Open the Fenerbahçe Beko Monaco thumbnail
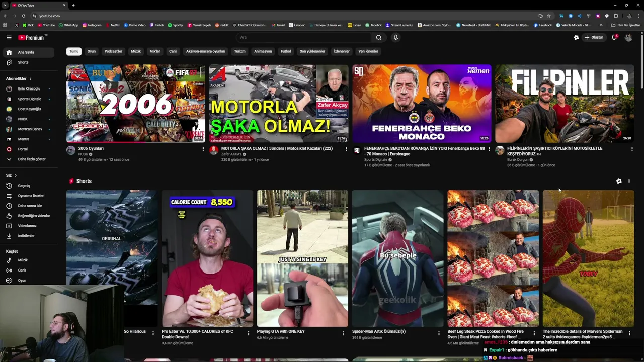644x362 pixels. (x=422, y=104)
